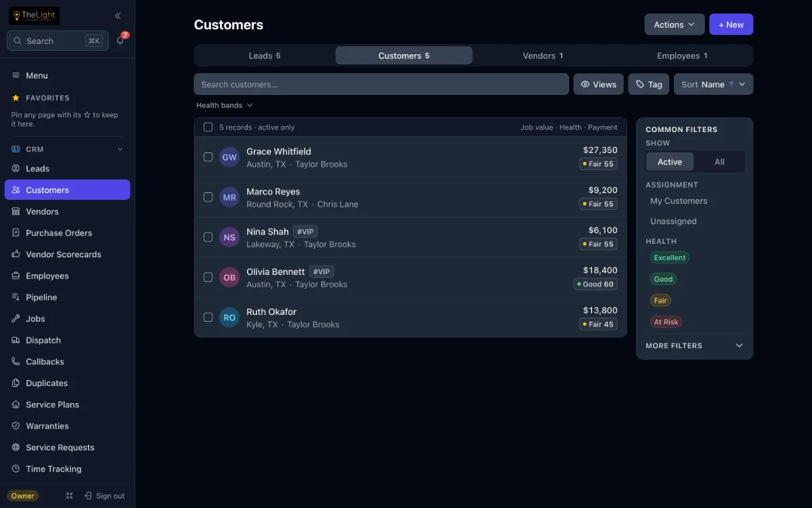Tick the select-all records checkbox
The height and width of the screenshot is (508, 812).
(208, 127)
